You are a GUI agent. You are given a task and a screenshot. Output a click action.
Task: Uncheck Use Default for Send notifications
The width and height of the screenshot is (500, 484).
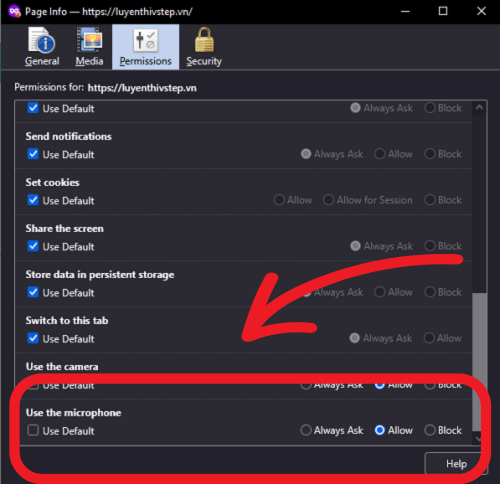point(33,154)
